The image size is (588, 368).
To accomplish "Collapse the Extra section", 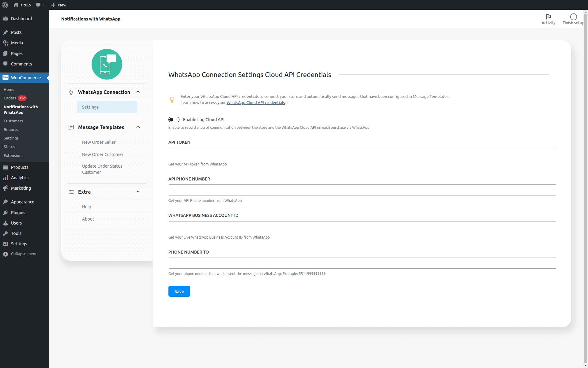I will click(x=138, y=191).
